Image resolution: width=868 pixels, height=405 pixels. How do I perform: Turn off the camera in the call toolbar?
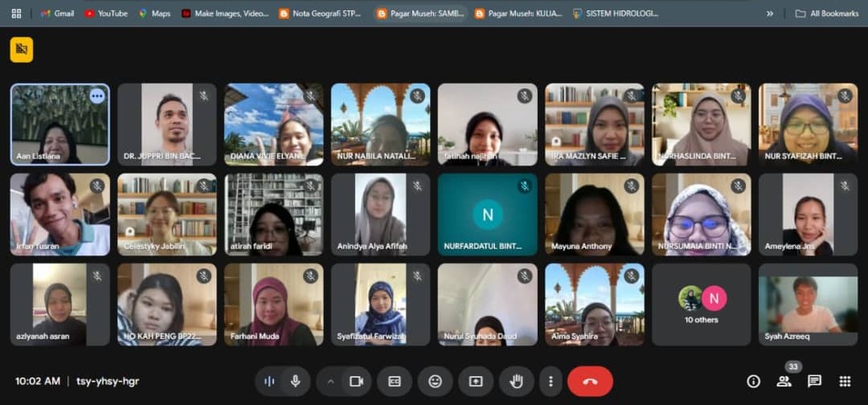(356, 381)
